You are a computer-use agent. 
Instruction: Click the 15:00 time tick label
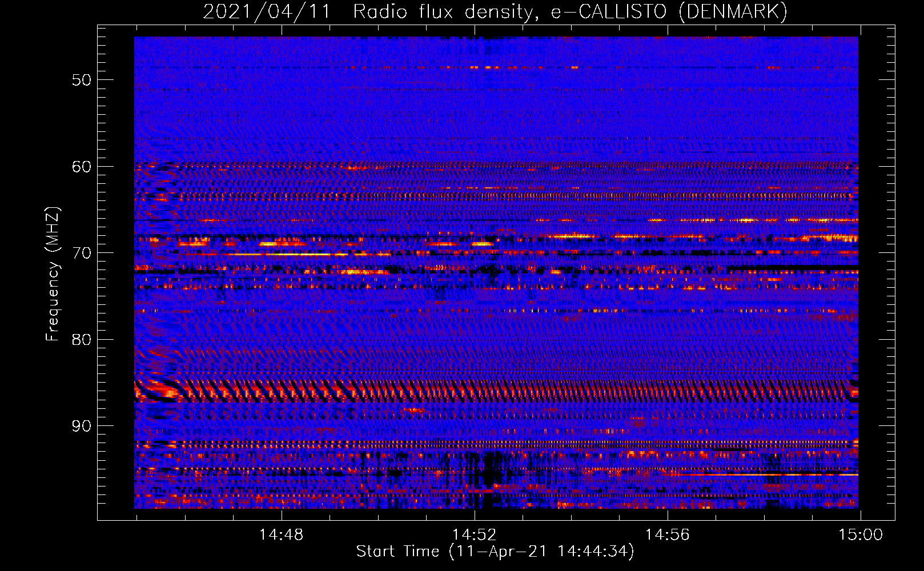pos(861,535)
